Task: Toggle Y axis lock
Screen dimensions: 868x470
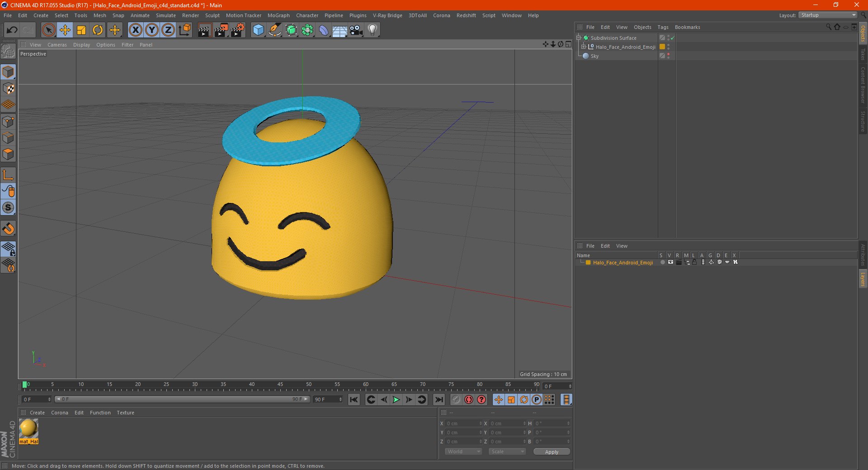Action: [x=152, y=30]
